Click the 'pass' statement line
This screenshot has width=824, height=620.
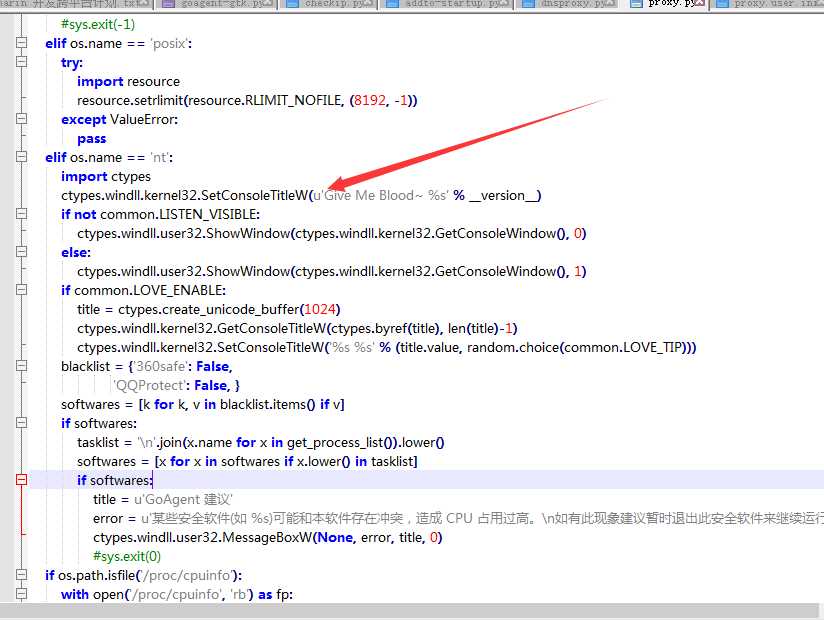(91, 139)
